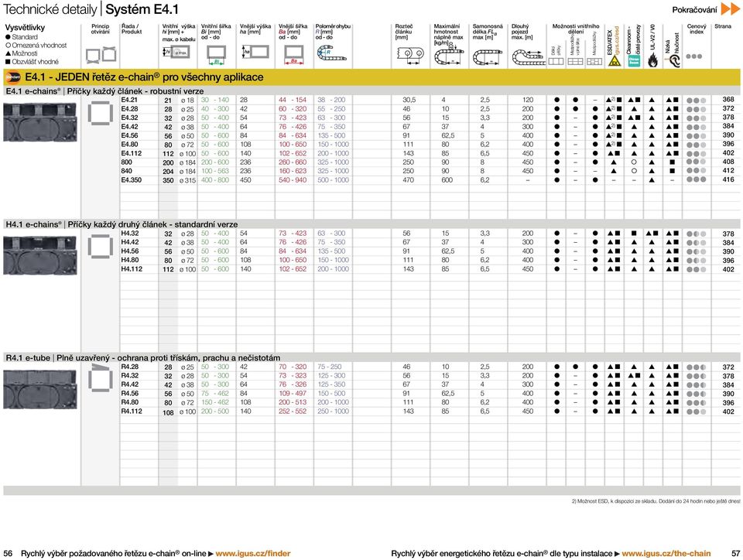Image resolution: width=743 pixels, height=560 pixels.
Task: Click the outer height ha diagram icon
Action: click(x=255, y=52)
